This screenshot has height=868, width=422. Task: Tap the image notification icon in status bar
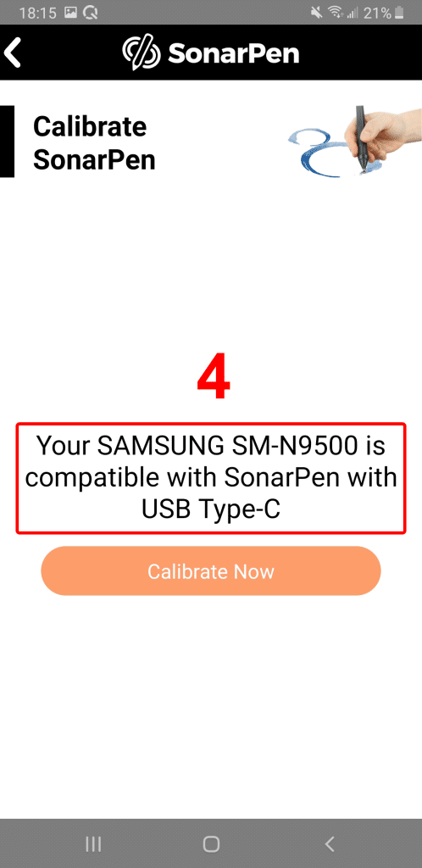click(x=70, y=13)
